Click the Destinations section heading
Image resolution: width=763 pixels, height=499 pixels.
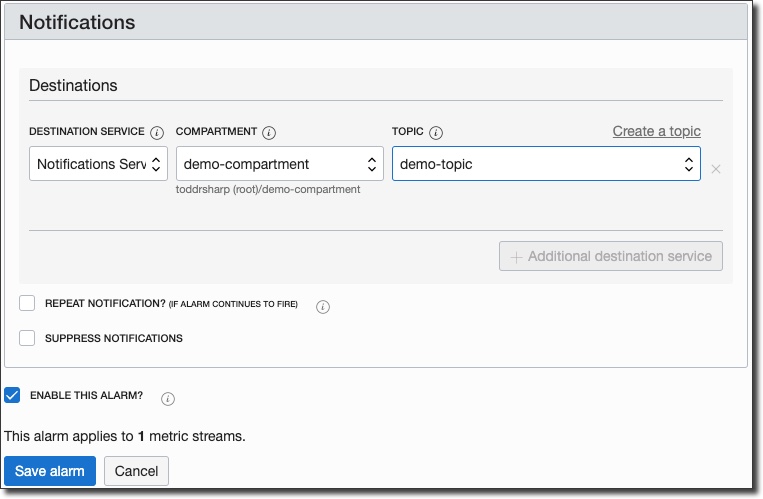73,86
